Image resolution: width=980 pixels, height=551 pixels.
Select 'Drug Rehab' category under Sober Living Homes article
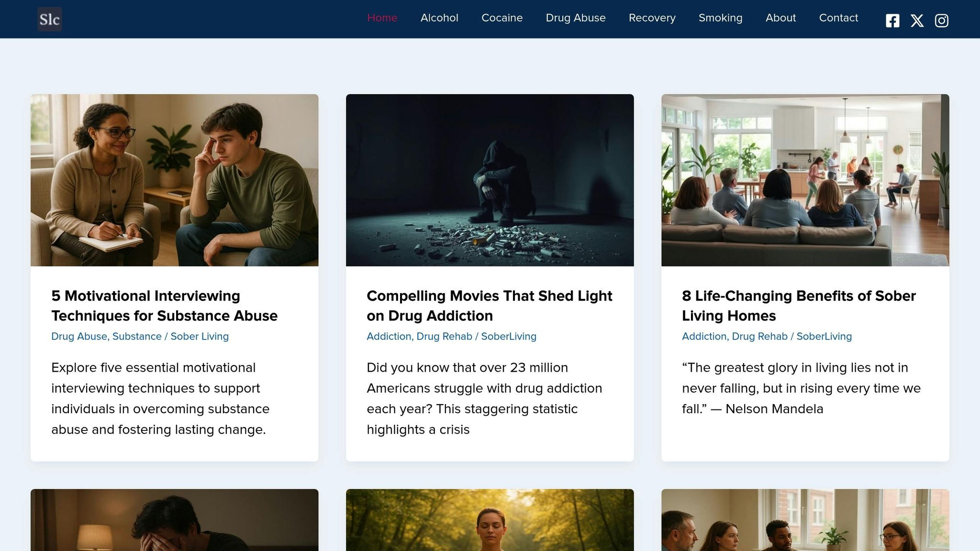click(x=760, y=336)
